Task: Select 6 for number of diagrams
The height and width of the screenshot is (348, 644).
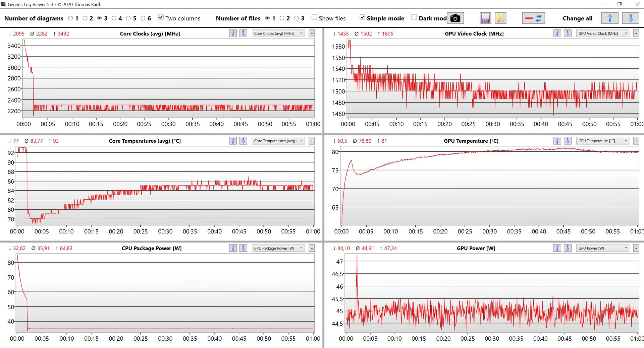Action: pyautogui.click(x=143, y=18)
